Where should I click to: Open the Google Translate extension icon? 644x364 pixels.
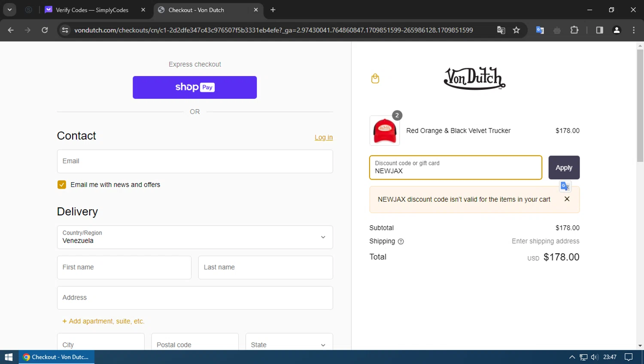click(x=540, y=30)
